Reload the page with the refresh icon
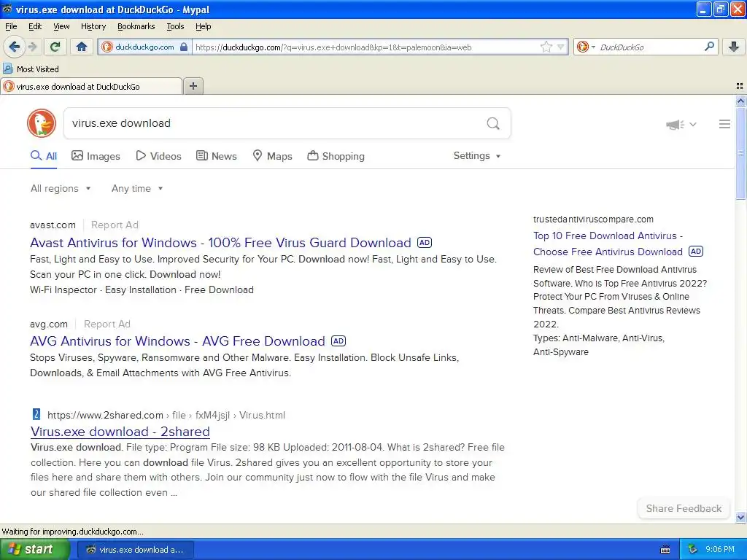This screenshot has width=747, height=560. [x=55, y=47]
